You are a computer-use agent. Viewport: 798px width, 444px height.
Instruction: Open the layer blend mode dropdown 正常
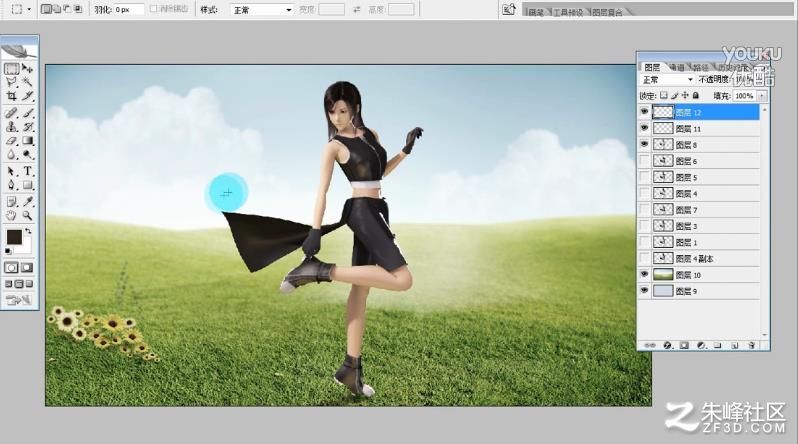(x=667, y=80)
